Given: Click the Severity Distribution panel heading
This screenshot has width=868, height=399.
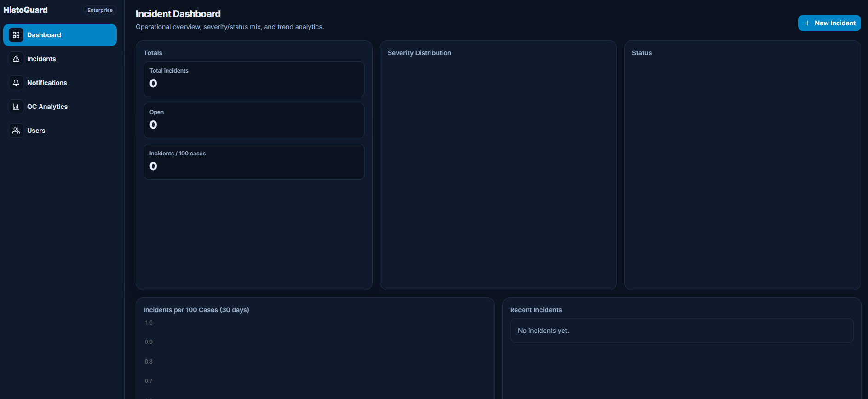Looking at the screenshot, I should pos(420,53).
